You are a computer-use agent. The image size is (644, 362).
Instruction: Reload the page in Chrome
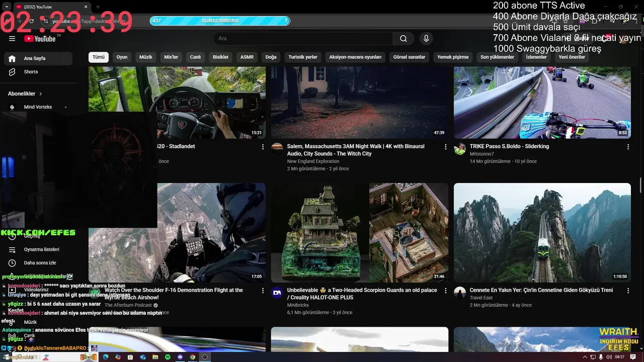(x=31, y=21)
